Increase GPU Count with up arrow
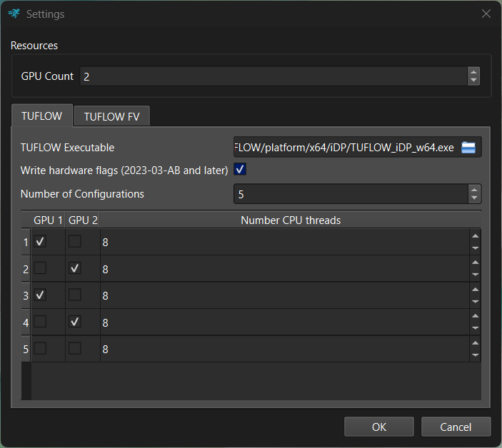The height and width of the screenshot is (448, 502). coord(473,72)
